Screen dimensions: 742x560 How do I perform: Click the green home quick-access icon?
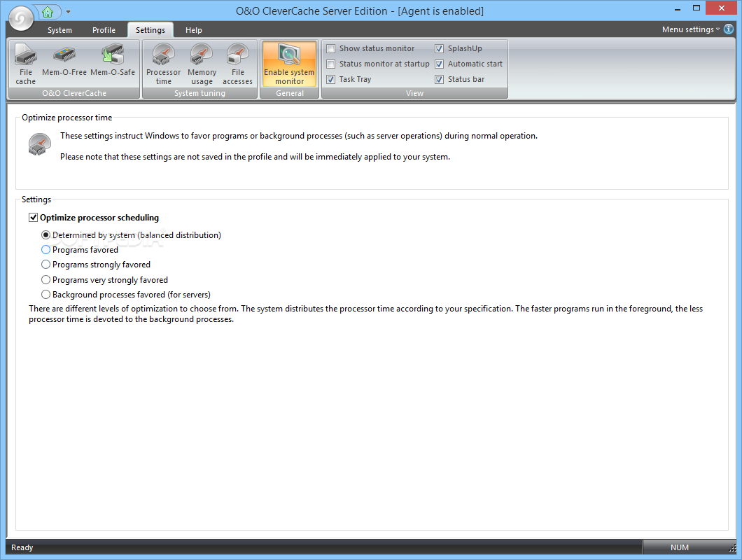click(x=48, y=12)
